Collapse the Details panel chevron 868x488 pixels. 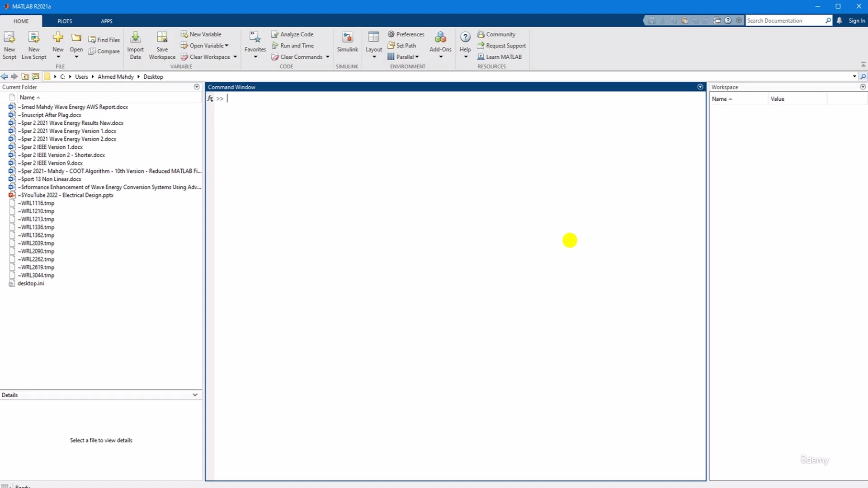(195, 395)
